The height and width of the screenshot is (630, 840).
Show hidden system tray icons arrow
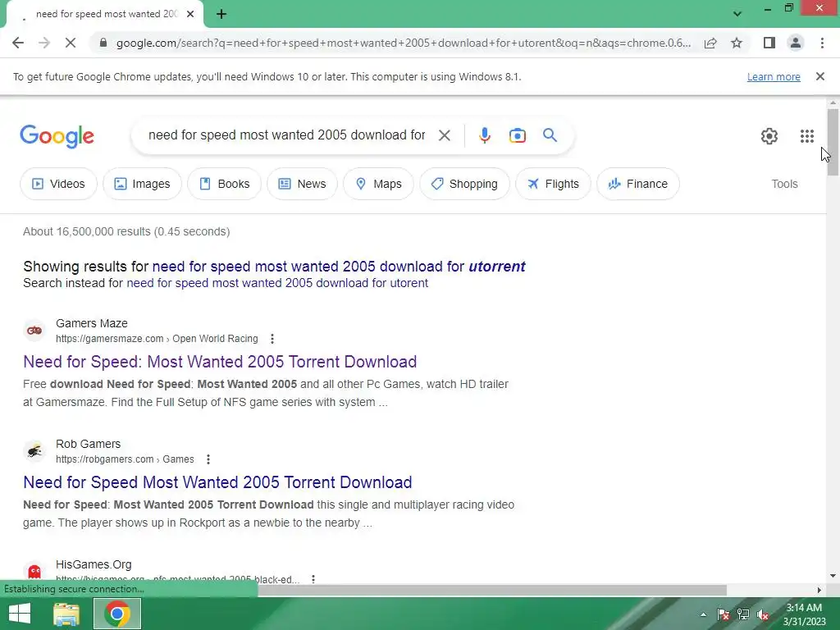click(703, 614)
